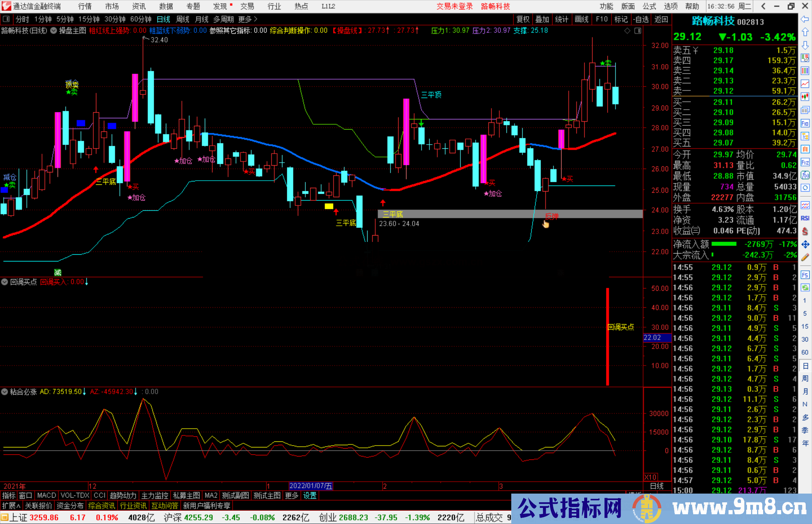Click the candlestick chart sidebar icon
Viewport: 812px width, 524px height.
point(805,97)
